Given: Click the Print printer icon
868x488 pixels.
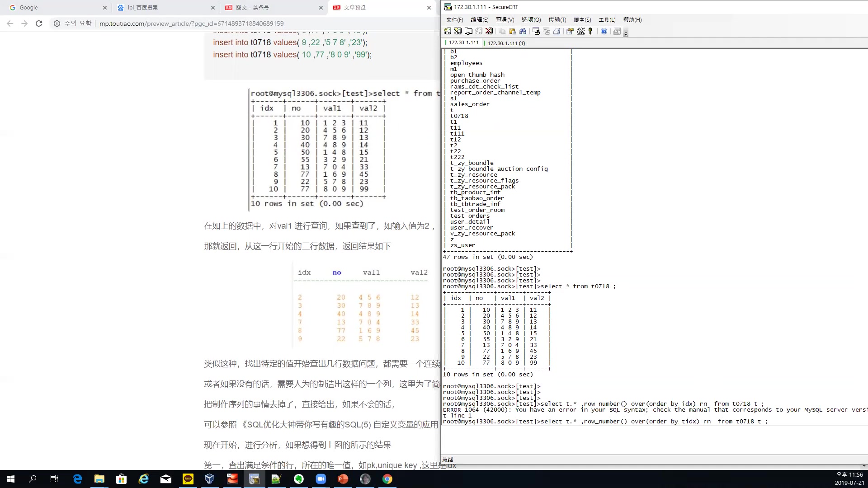Looking at the screenshot, I should click(x=557, y=31).
